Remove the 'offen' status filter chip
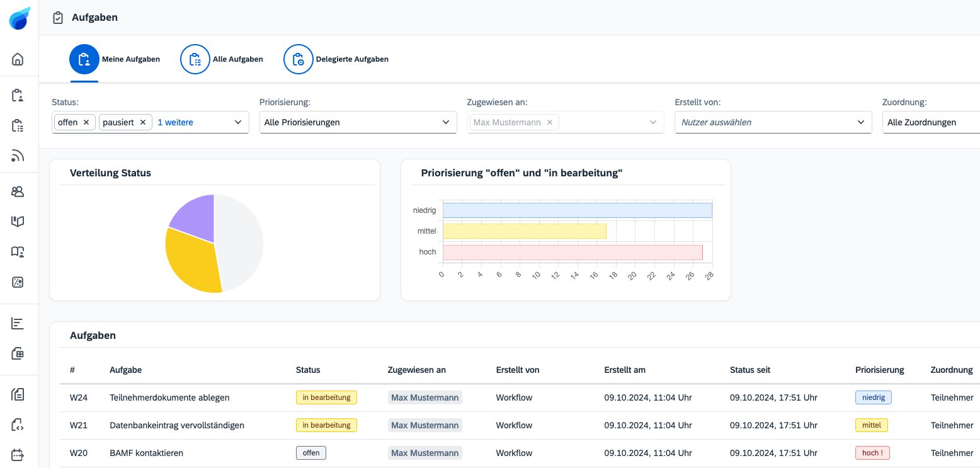The image size is (980, 468). (x=86, y=122)
